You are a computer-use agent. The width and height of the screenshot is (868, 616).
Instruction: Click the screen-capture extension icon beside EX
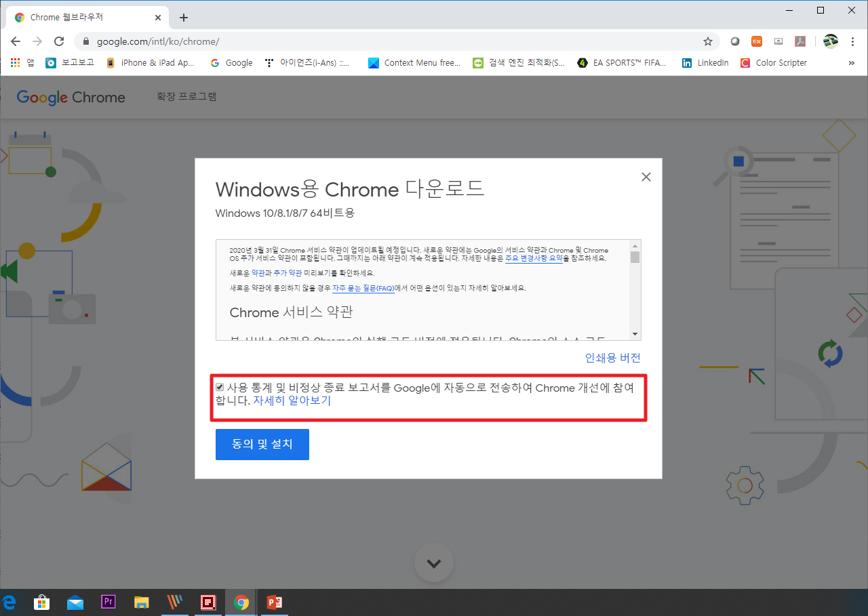[778, 41]
